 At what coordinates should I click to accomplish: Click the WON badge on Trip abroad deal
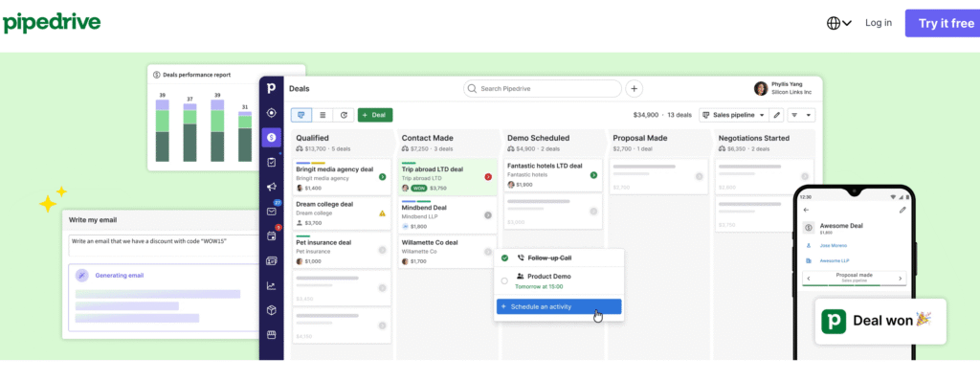click(x=419, y=188)
